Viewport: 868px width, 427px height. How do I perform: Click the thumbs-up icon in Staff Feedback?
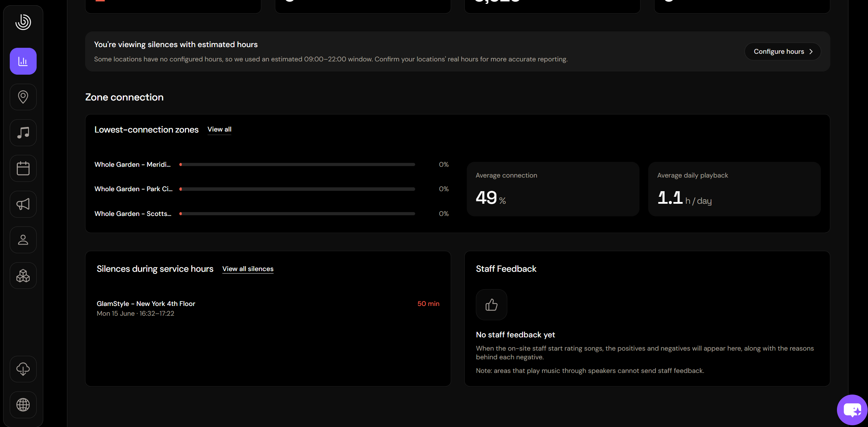[x=491, y=305]
